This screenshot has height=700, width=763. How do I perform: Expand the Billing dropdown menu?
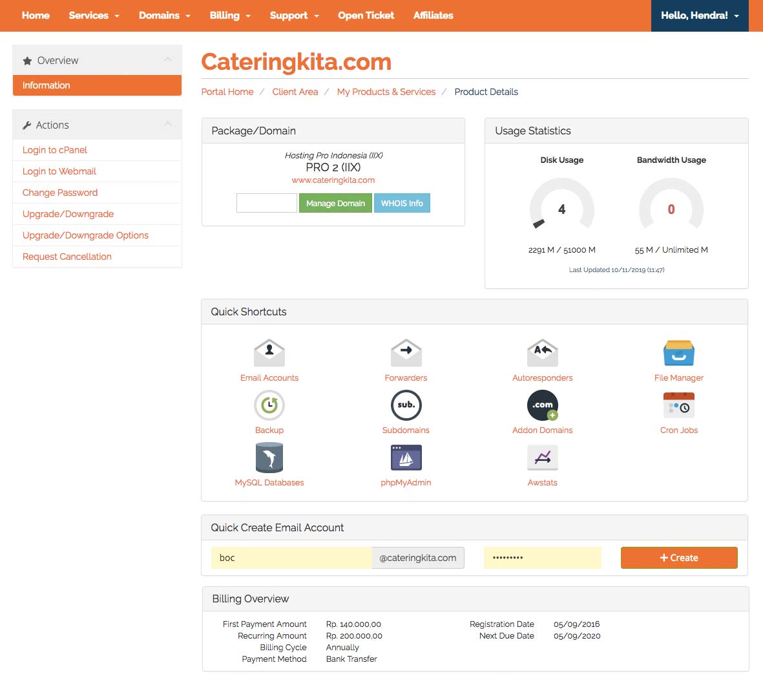pyautogui.click(x=230, y=16)
